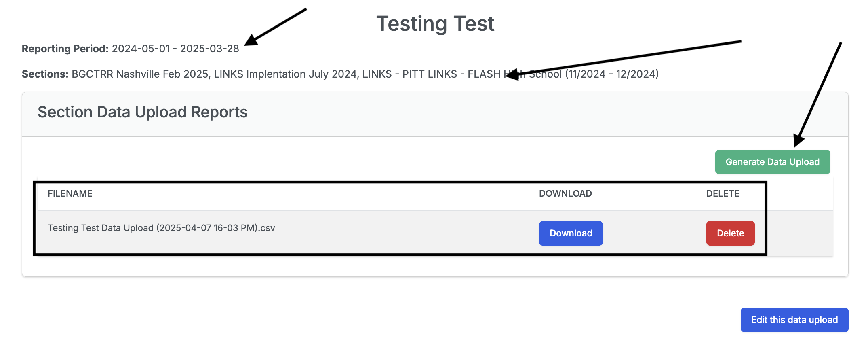Image resolution: width=868 pixels, height=346 pixels.
Task: Click the (11/2024 - 12/2024) date text
Action: 612,74
